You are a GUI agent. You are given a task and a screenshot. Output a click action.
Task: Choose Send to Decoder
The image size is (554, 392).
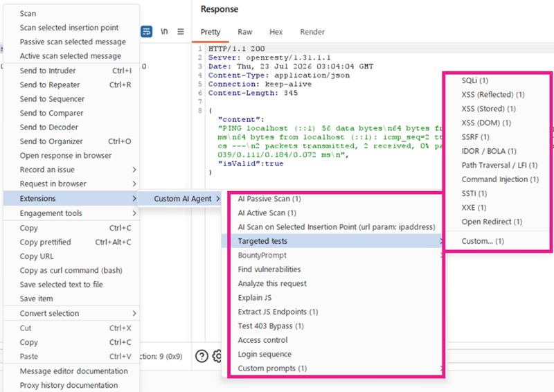pos(71,127)
